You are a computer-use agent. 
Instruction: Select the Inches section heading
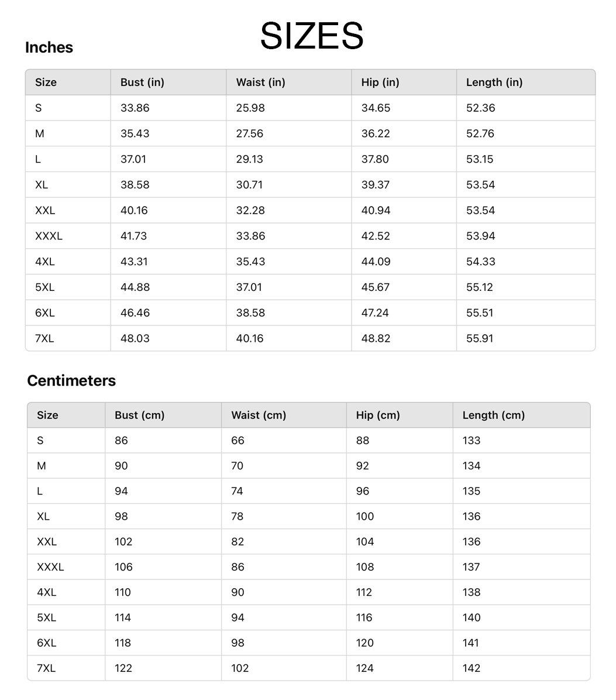[49, 47]
